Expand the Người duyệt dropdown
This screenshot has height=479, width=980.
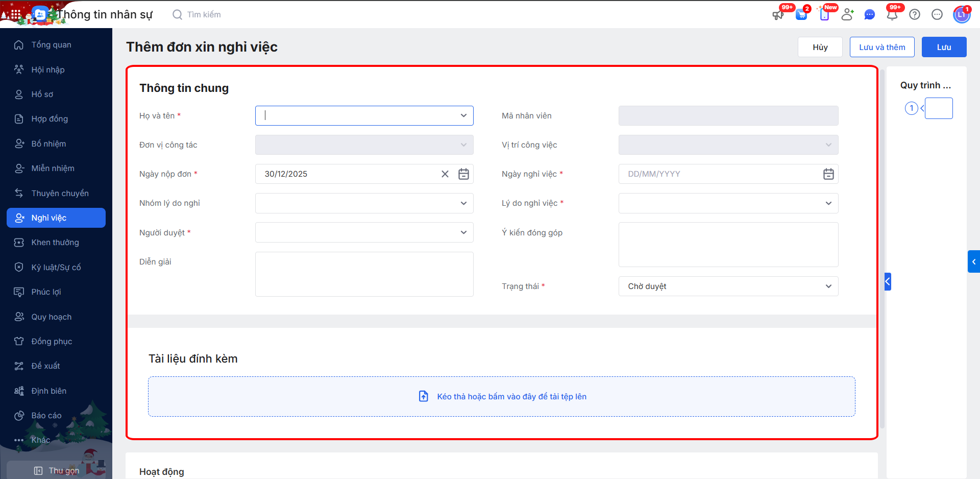[x=463, y=232]
